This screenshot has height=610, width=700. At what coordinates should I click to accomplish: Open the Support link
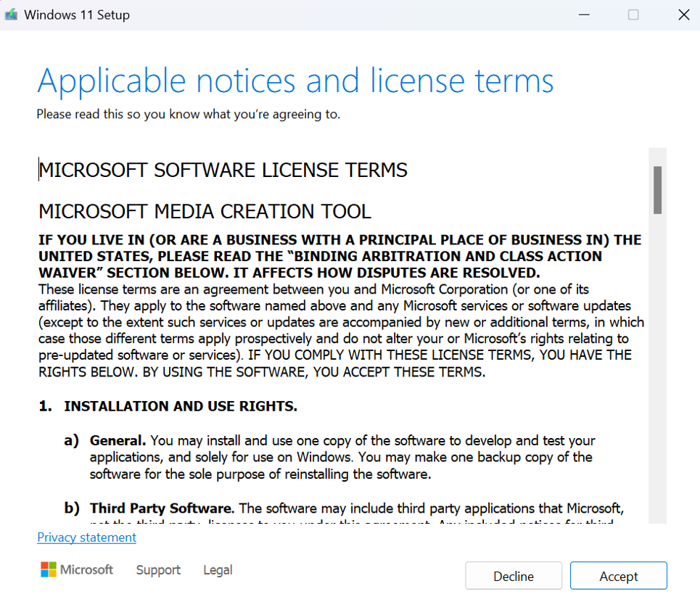pos(158,570)
